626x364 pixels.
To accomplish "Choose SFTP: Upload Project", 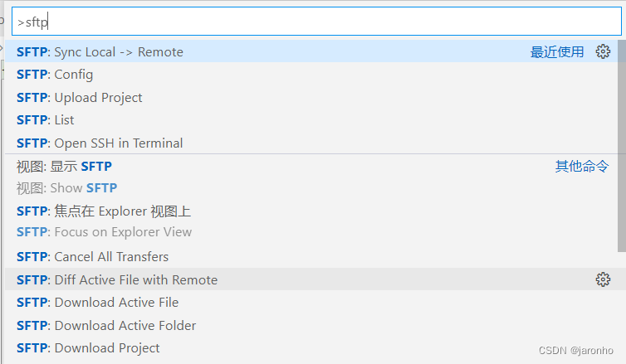I will click(311, 97).
